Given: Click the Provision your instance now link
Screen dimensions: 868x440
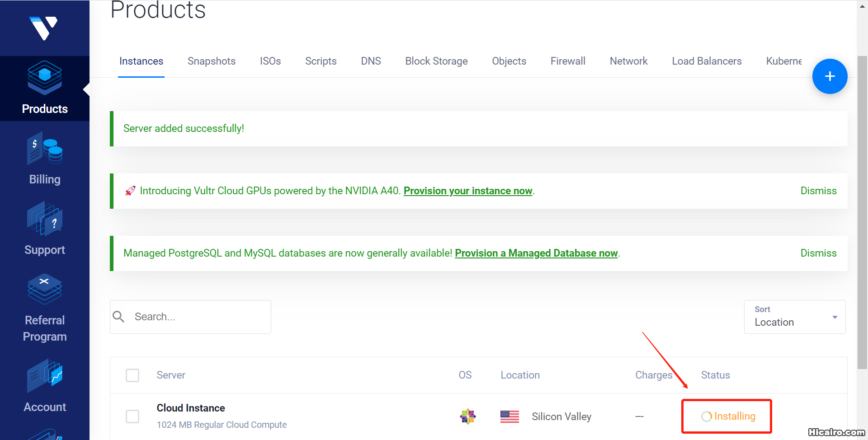Looking at the screenshot, I should coord(468,191).
